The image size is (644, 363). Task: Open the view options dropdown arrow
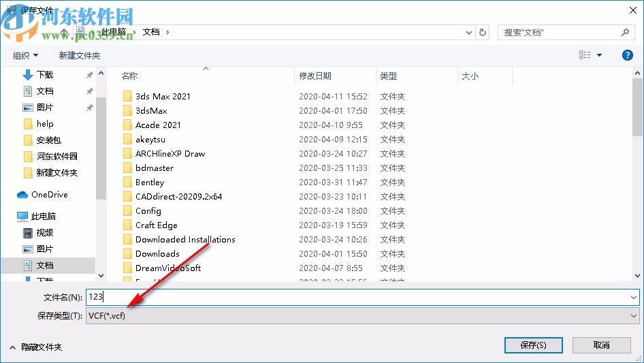(x=599, y=55)
